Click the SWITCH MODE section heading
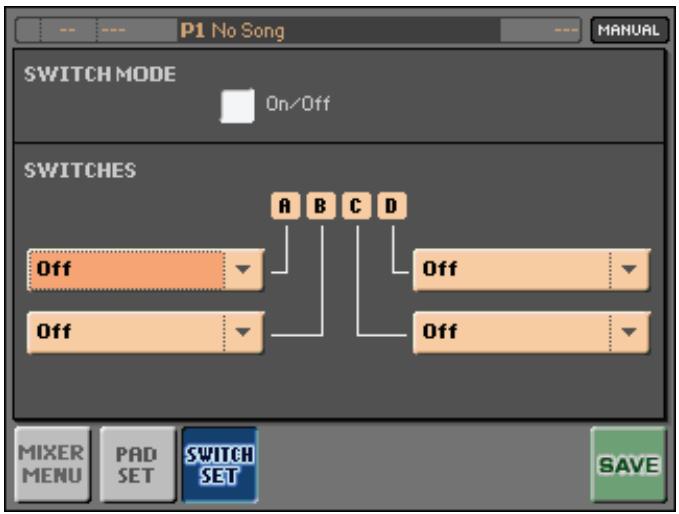Screen dimensions: 679x514 [100, 74]
